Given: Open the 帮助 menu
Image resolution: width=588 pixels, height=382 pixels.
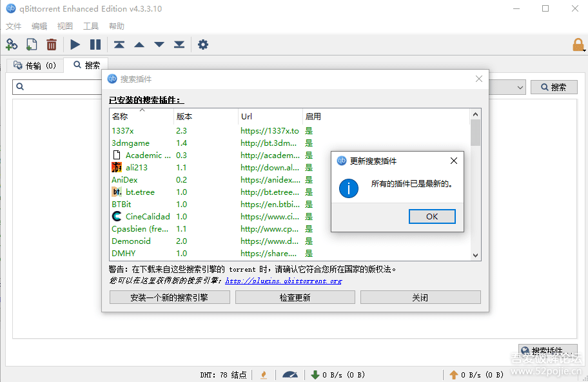Looking at the screenshot, I should click(x=116, y=26).
